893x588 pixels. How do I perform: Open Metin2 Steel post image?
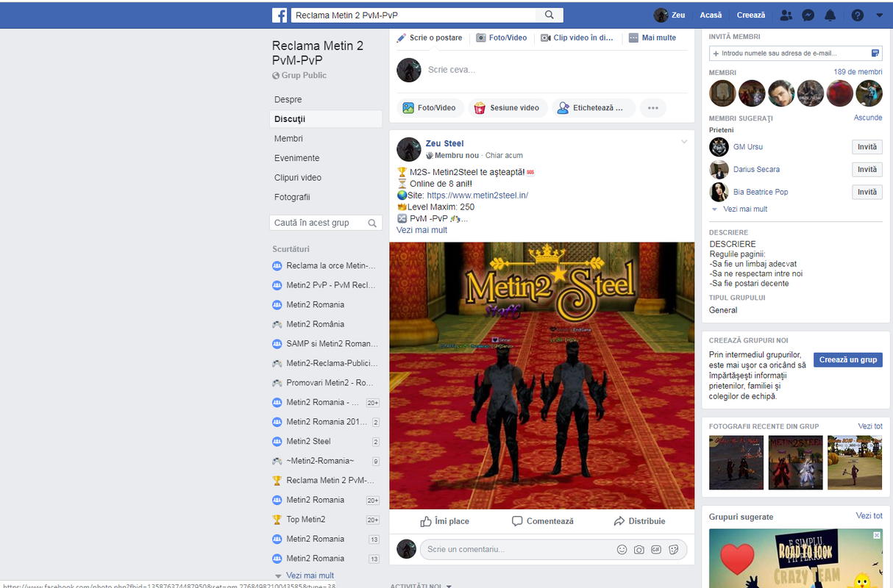pyautogui.click(x=541, y=376)
